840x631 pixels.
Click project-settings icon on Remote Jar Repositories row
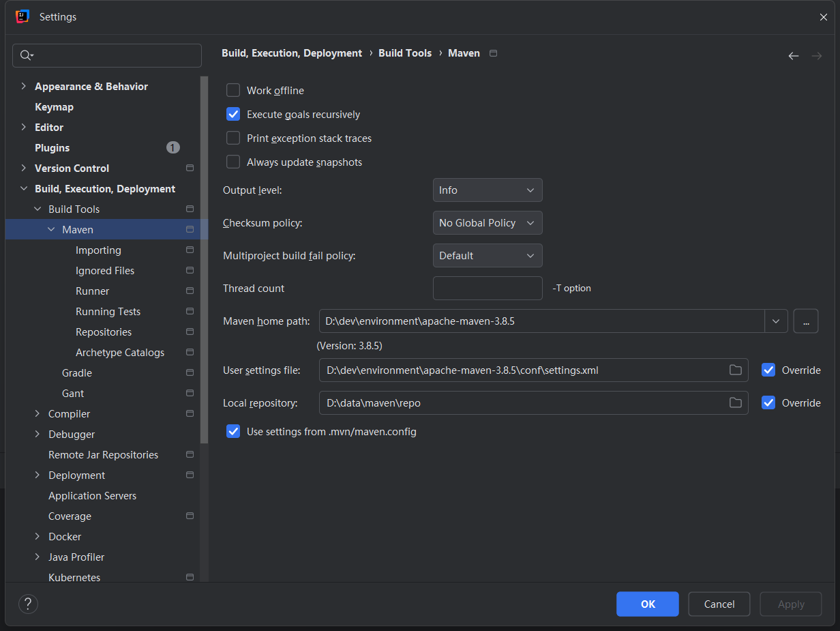tap(190, 454)
